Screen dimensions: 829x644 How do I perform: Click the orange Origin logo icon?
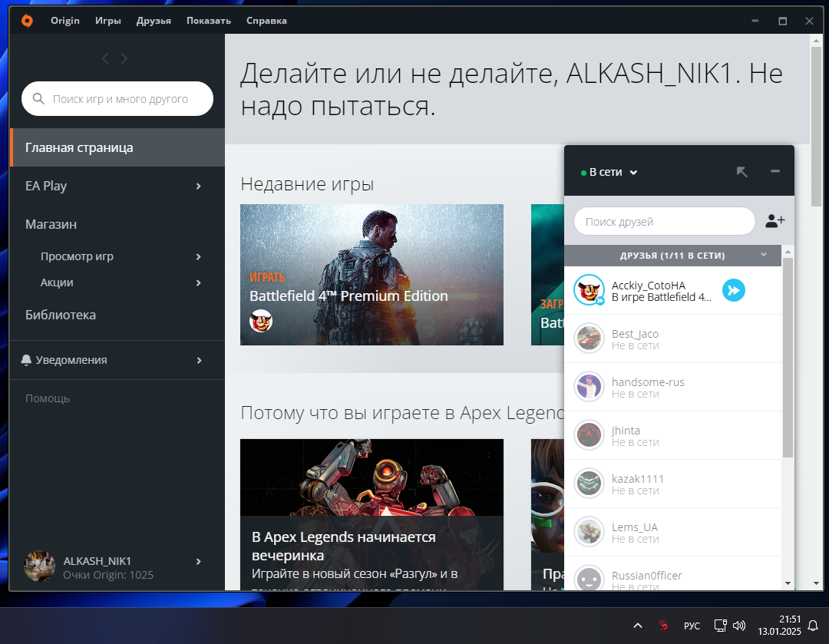point(27,21)
